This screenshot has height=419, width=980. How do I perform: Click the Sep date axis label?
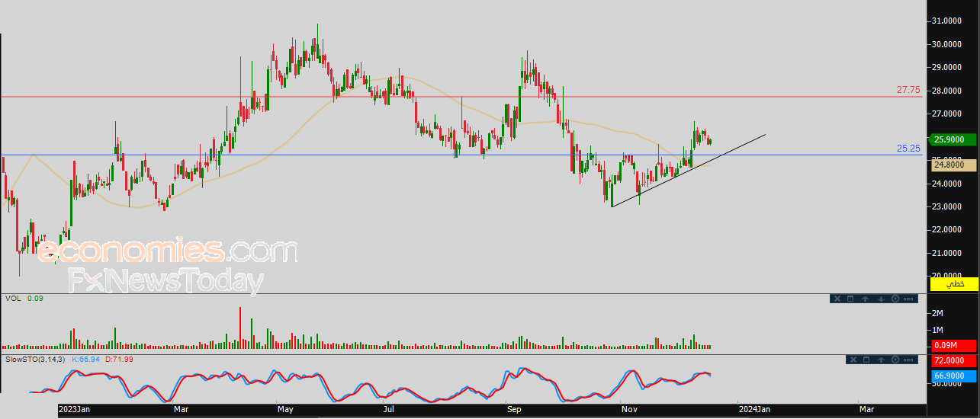click(x=513, y=410)
